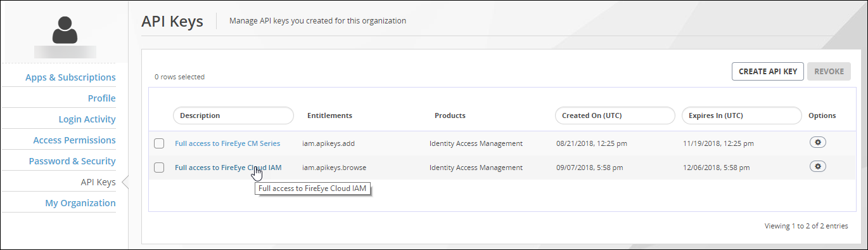Open Access Permissions page
Screen dimensions: 868x250
tap(74, 140)
